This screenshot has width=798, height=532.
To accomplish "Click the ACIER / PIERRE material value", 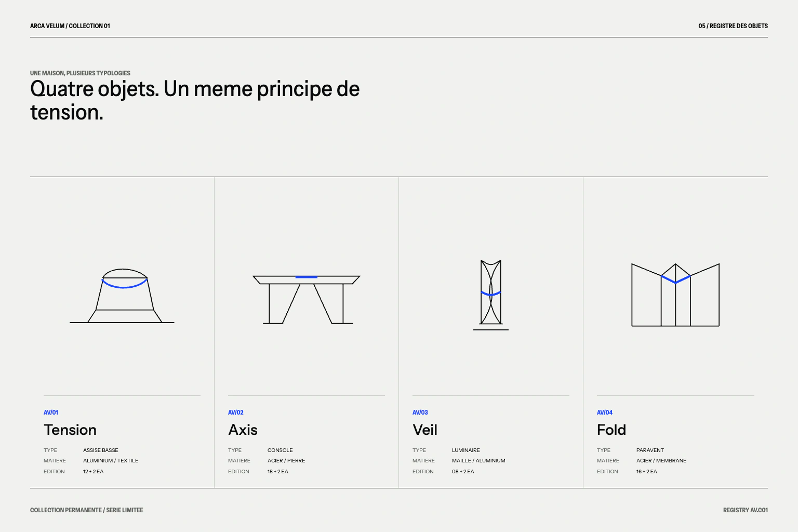I will click(286, 461).
